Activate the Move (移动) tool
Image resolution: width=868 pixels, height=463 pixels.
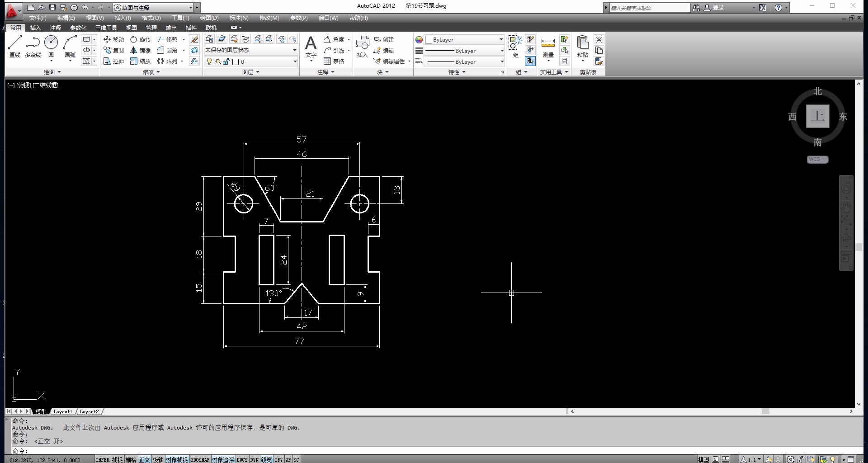(114, 39)
